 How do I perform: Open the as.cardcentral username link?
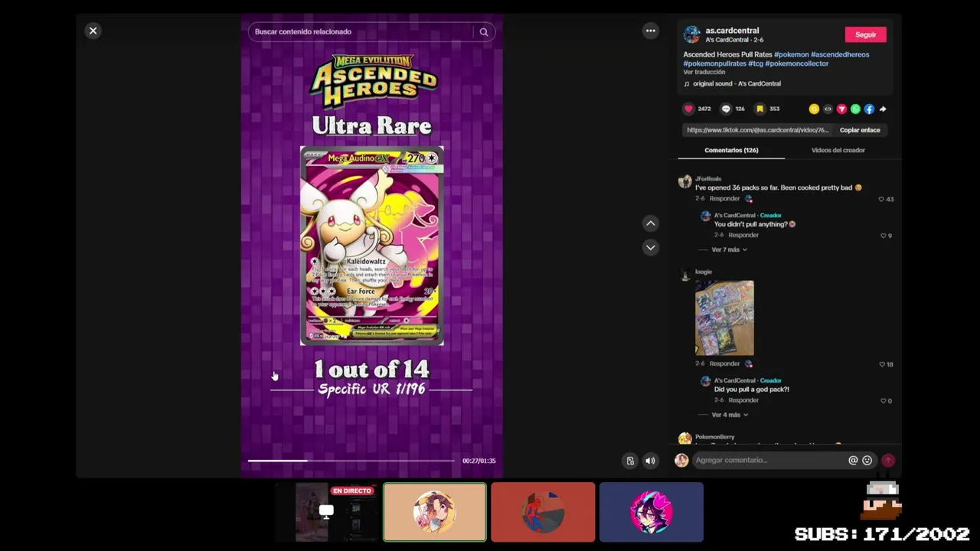point(732,31)
